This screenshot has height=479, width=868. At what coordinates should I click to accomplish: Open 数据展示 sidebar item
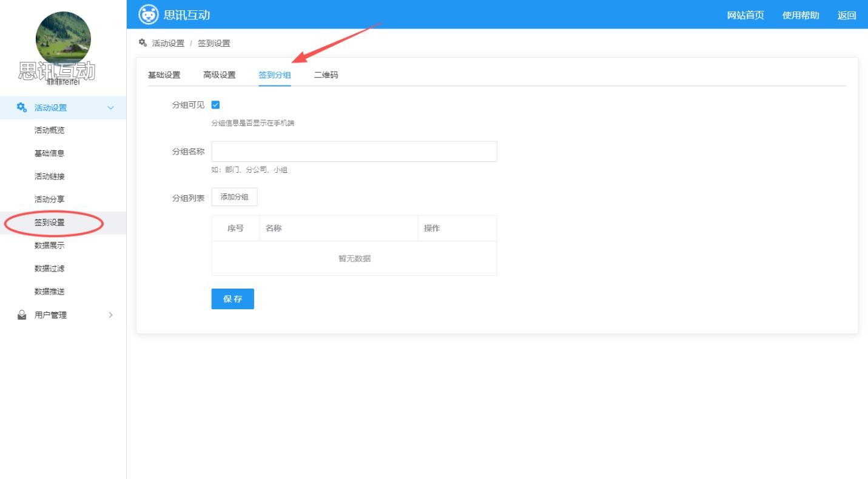click(x=50, y=246)
